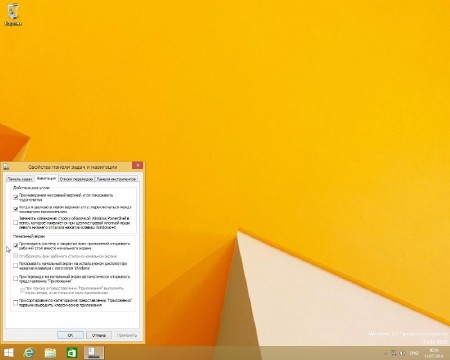The height and width of the screenshot is (360, 450).
Task: Switch to the Панель задач tab
Action: point(20,179)
